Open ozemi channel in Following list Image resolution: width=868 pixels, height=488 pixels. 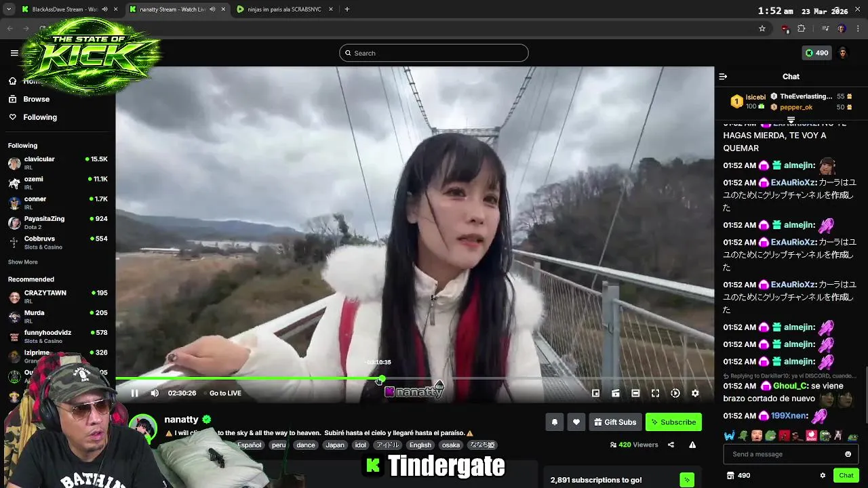coord(58,183)
